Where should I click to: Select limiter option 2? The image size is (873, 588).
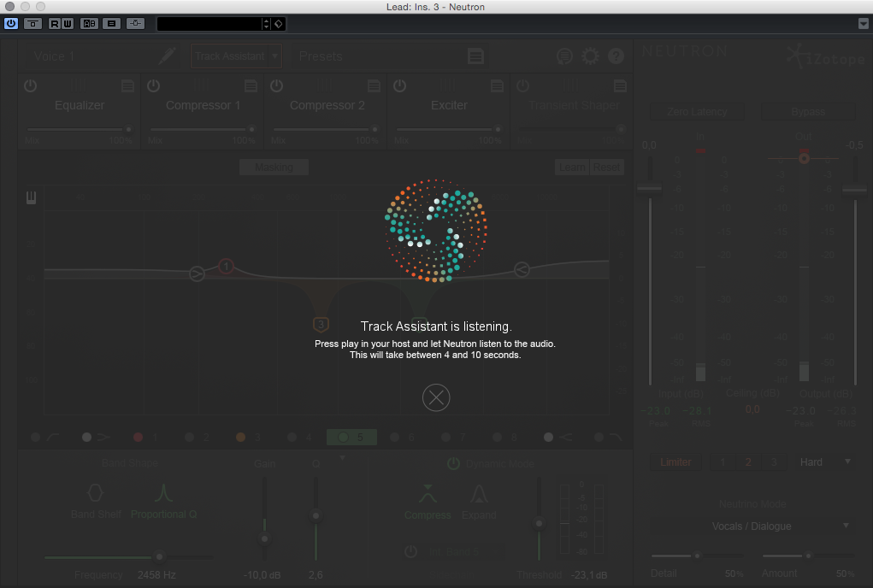pyautogui.click(x=747, y=462)
